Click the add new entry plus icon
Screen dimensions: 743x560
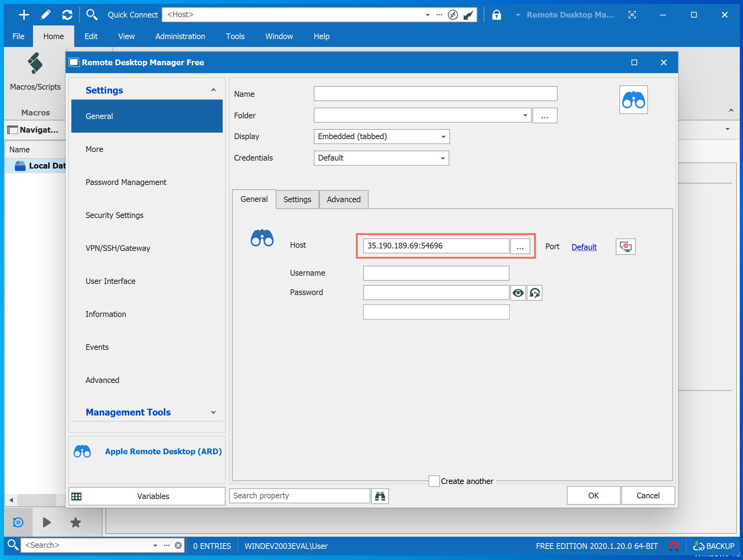pyautogui.click(x=24, y=15)
